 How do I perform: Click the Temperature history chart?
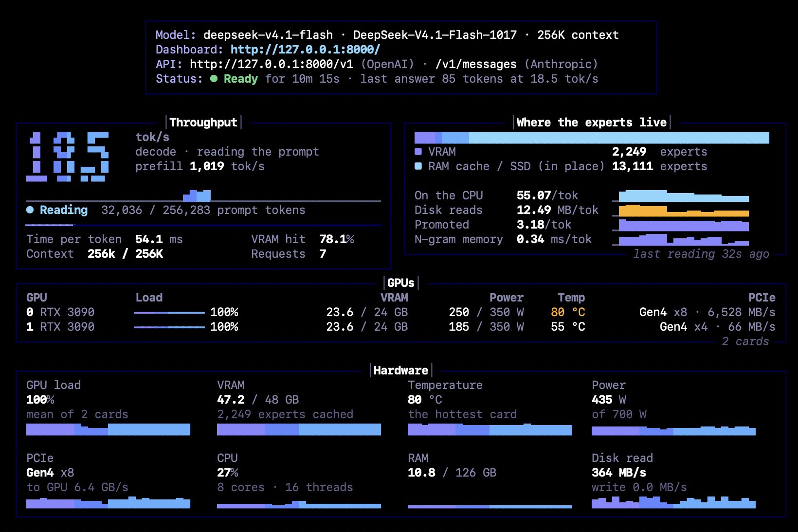click(x=490, y=429)
